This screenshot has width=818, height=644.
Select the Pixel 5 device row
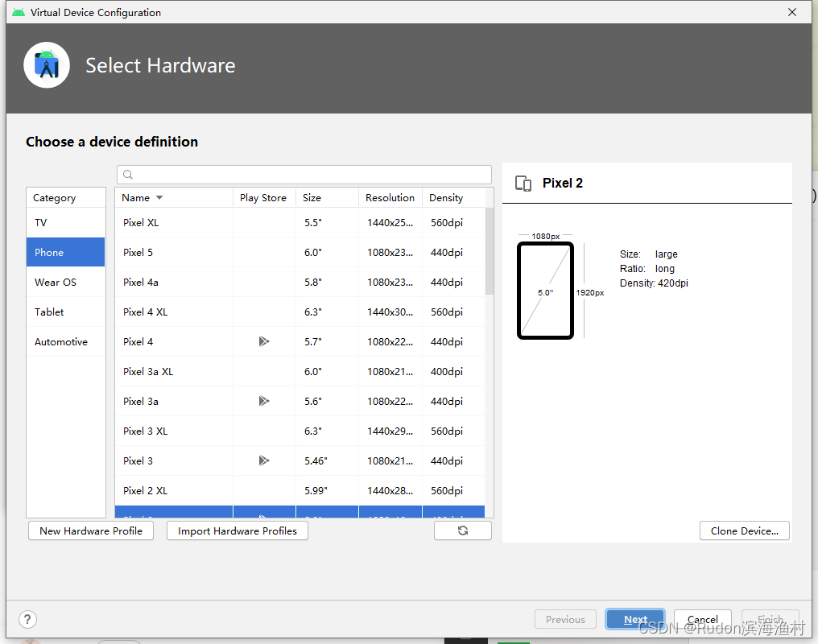(300, 253)
